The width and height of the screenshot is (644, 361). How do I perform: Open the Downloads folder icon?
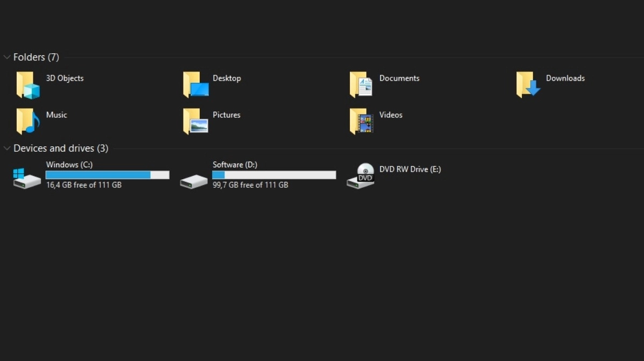(x=527, y=84)
